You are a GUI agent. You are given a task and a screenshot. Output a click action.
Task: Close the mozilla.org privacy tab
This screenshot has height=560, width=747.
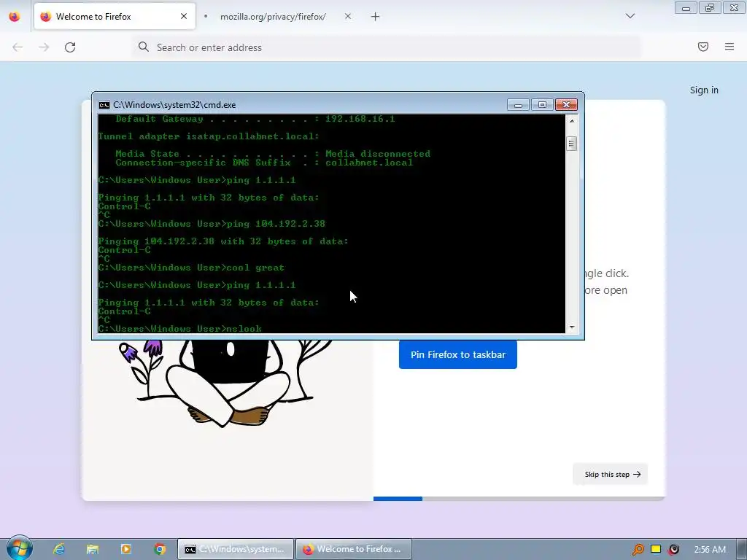tap(348, 17)
